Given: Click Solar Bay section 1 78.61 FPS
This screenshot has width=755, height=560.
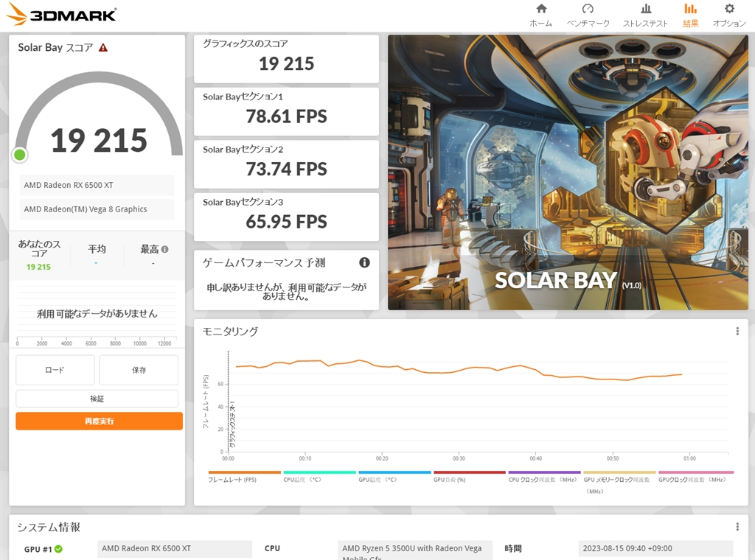Looking at the screenshot, I should 287,111.
